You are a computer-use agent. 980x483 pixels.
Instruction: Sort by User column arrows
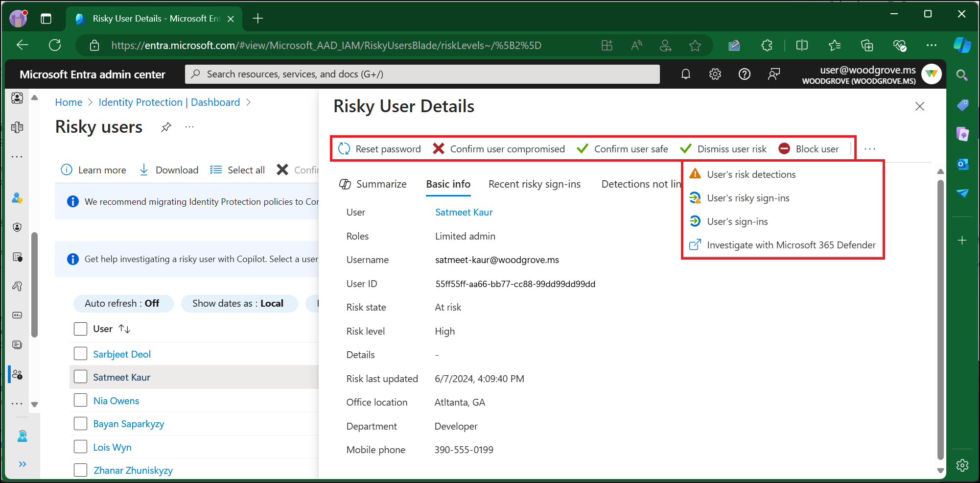tap(124, 329)
